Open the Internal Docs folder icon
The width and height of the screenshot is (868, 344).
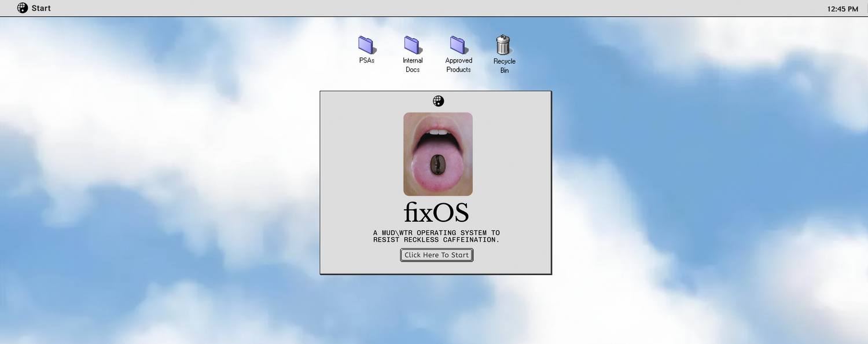coord(413,45)
